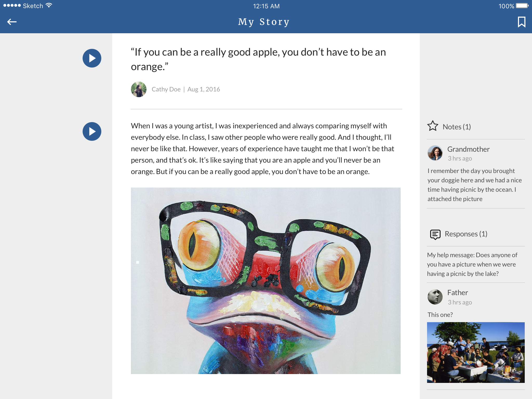Tap Grandmother's profile picture
532x399 pixels.
[435, 153]
